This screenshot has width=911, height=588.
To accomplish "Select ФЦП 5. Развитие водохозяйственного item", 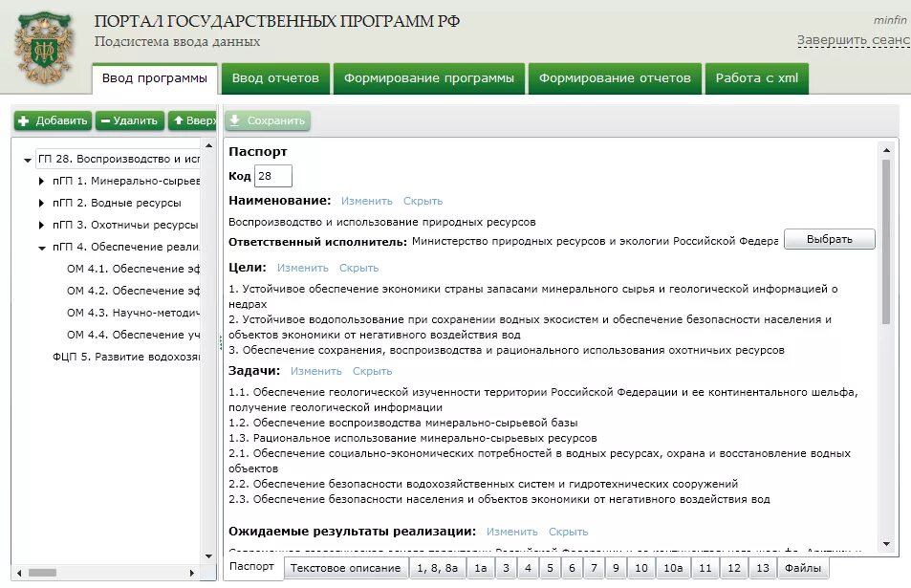I will [x=126, y=357].
